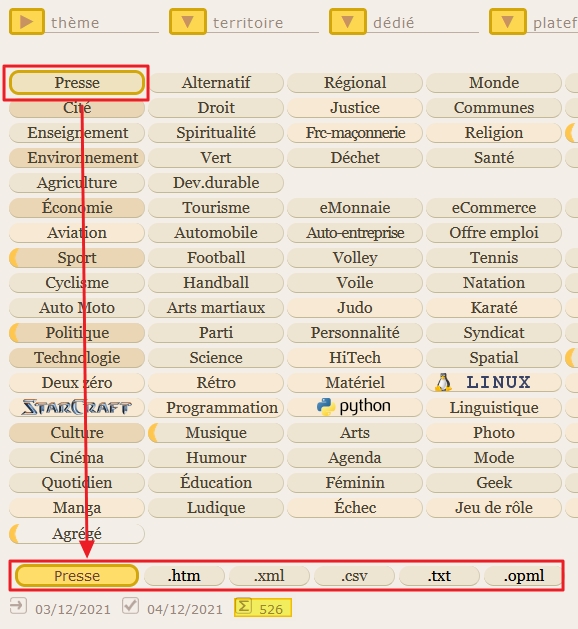Click the sigma total count icon
This screenshot has height=629, width=578.
243,606
